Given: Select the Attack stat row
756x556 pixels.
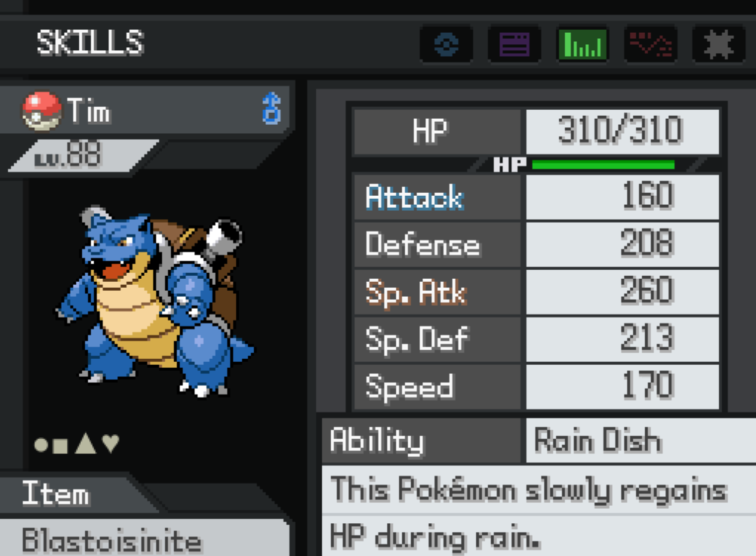Looking at the screenshot, I should [536, 197].
